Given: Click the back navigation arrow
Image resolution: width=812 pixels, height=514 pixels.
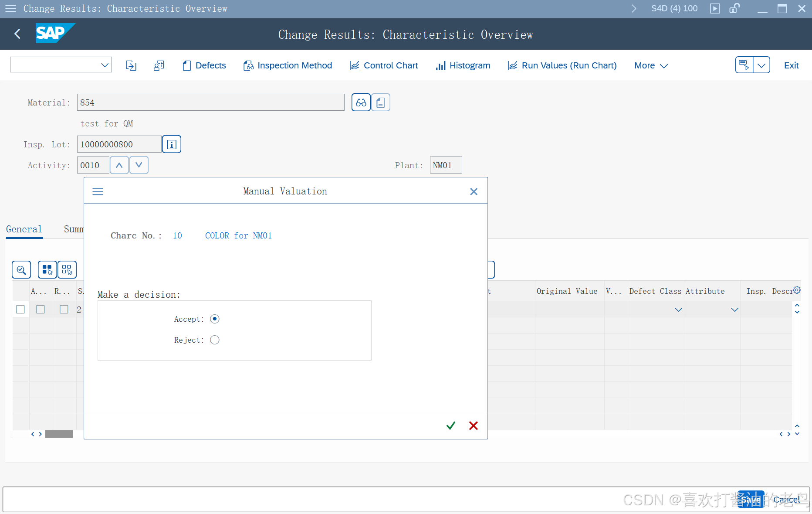Looking at the screenshot, I should (17, 34).
